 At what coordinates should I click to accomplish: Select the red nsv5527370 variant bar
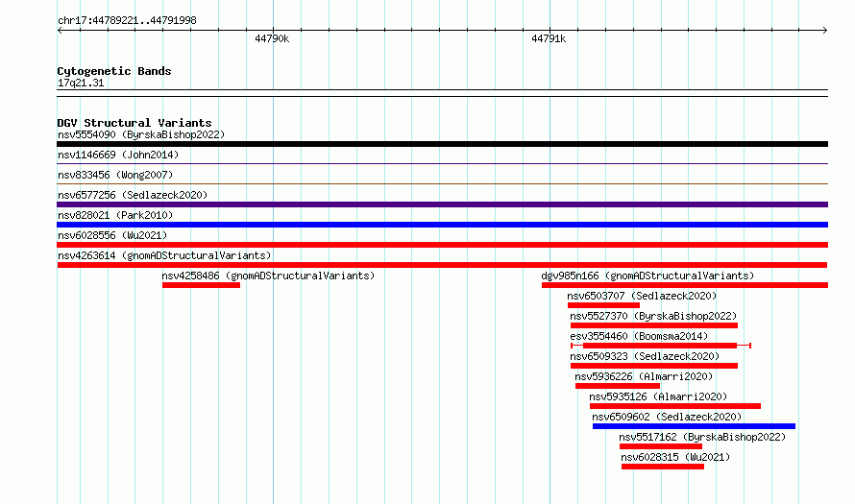[654, 325]
